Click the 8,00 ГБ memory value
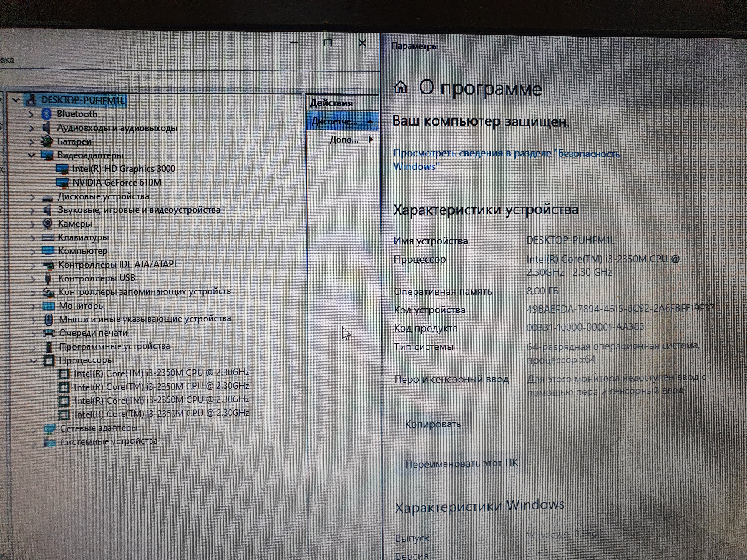Screen dimensions: 747x560 point(542,291)
